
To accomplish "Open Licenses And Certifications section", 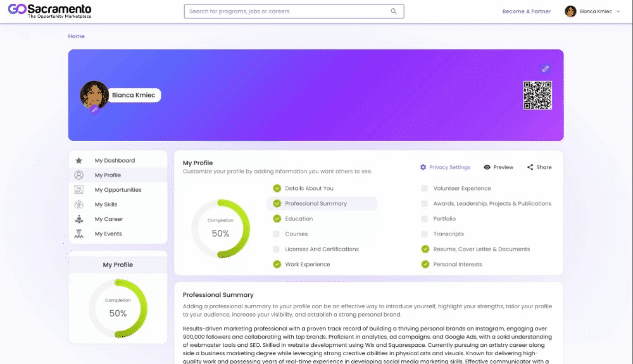I will (x=322, y=249).
